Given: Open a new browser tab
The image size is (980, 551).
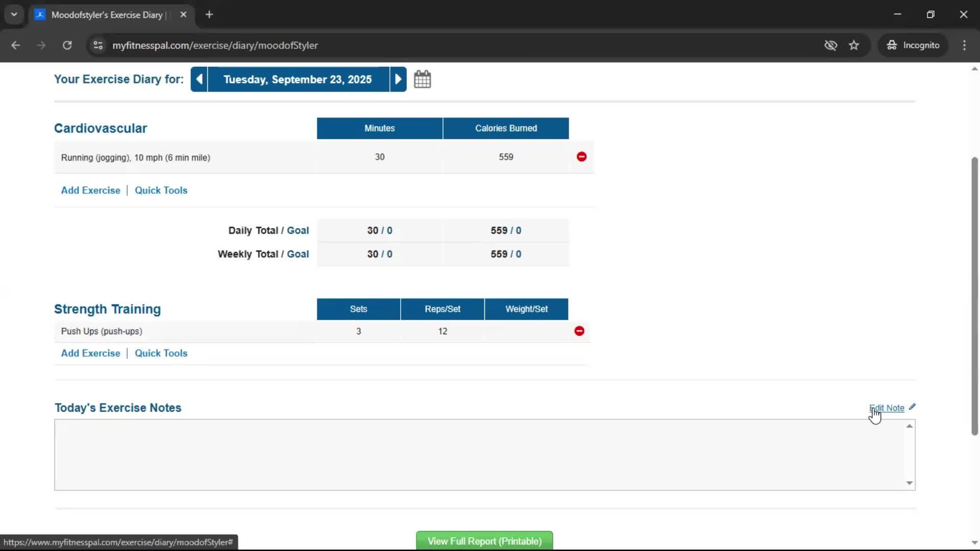Looking at the screenshot, I should tap(209, 15).
